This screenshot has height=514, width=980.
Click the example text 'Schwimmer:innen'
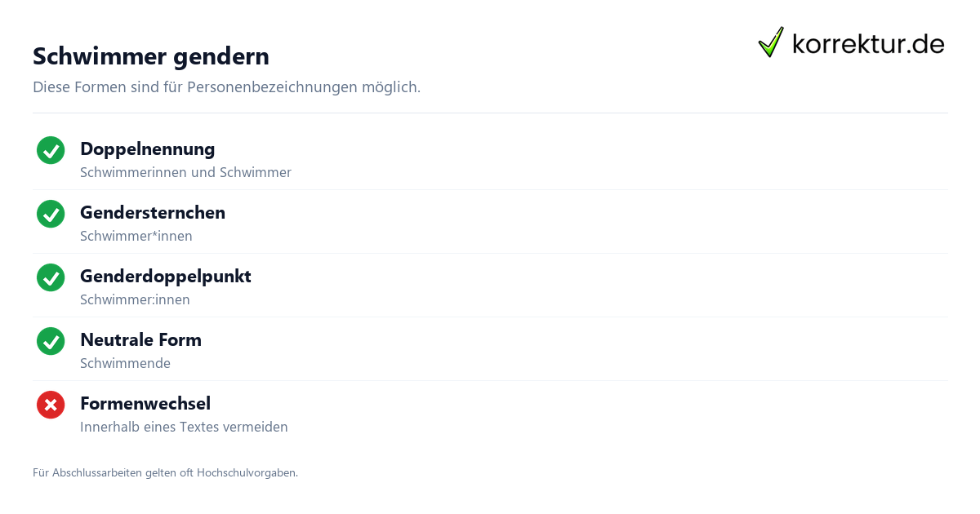click(135, 300)
